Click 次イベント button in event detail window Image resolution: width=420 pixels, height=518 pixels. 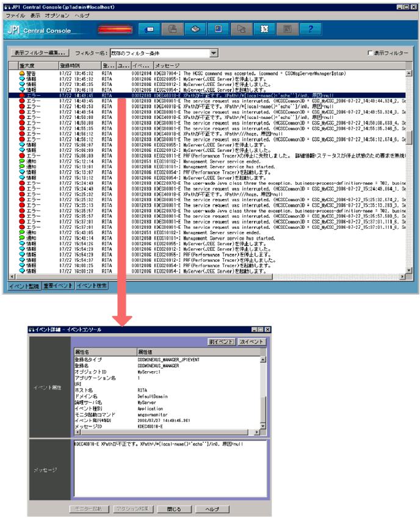coord(252,342)
